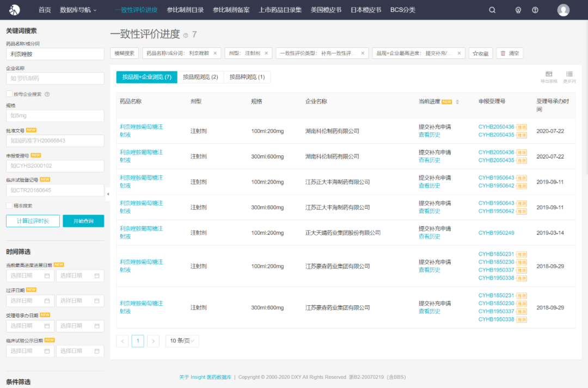This screenshot has height=388, width=588.
Task: Click the 临床试验登记号 input field
Action: click(55, 190)
